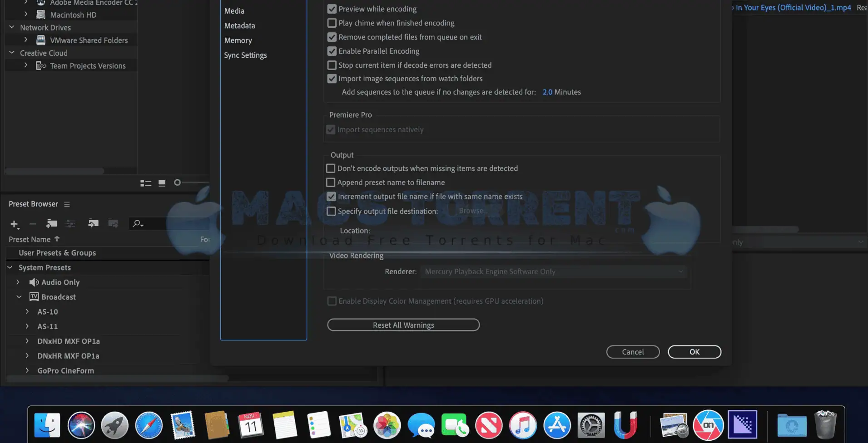
Task: Check Don't encode outputs when missing items
Action: click(331, 168)
